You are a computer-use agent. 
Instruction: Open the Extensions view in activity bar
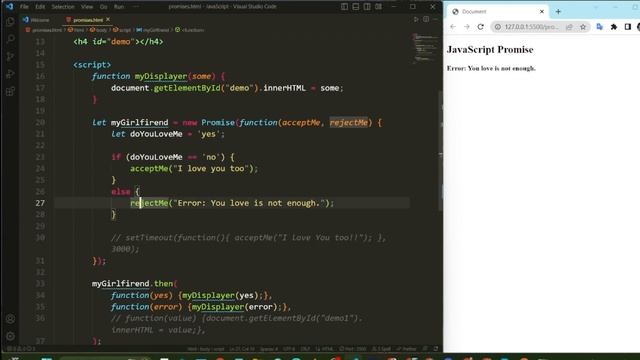coord(10,91)
